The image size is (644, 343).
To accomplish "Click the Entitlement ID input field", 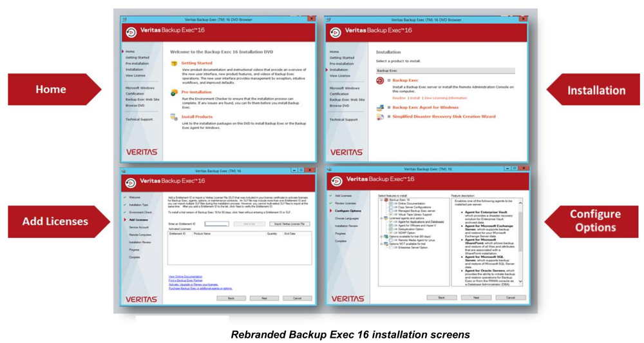I will click(217, 224).
